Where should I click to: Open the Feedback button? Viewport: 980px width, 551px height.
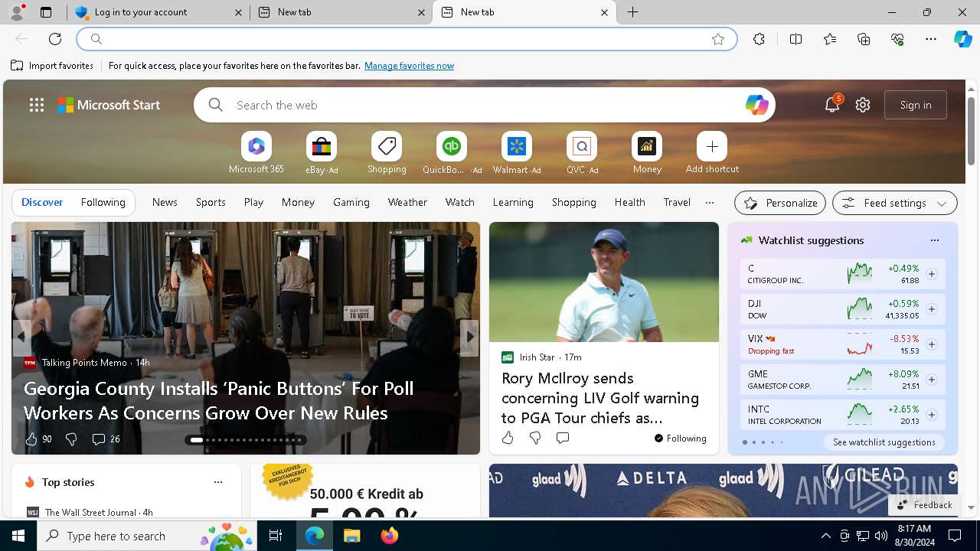point(924,505)
